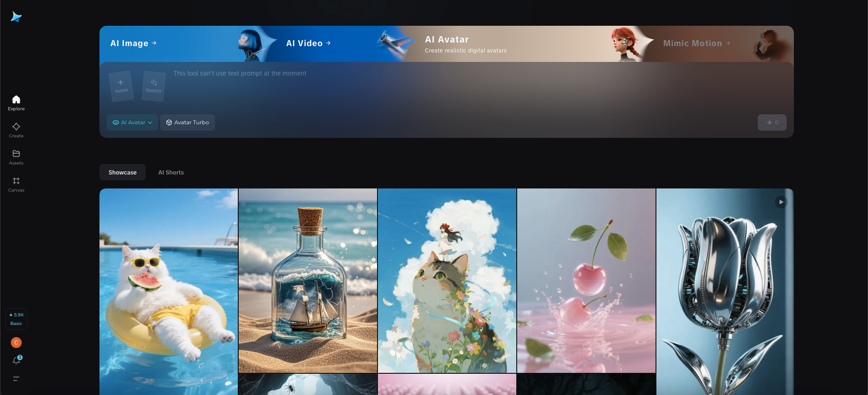The image size is (868, 395).
Task: Open the notifications bell
Action: (x=16, y=360)
